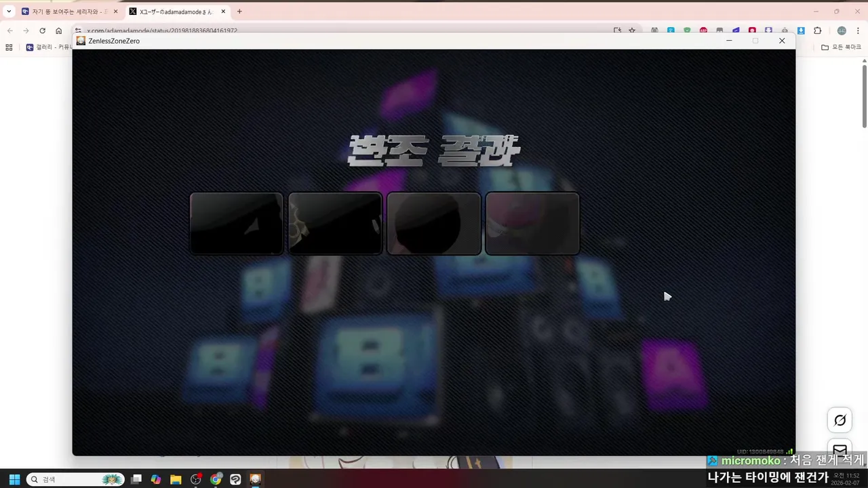Open the '갤러리 - 커뮤' bookmark
This screenshot has width=868, height=488.
(x=48, y=47)
